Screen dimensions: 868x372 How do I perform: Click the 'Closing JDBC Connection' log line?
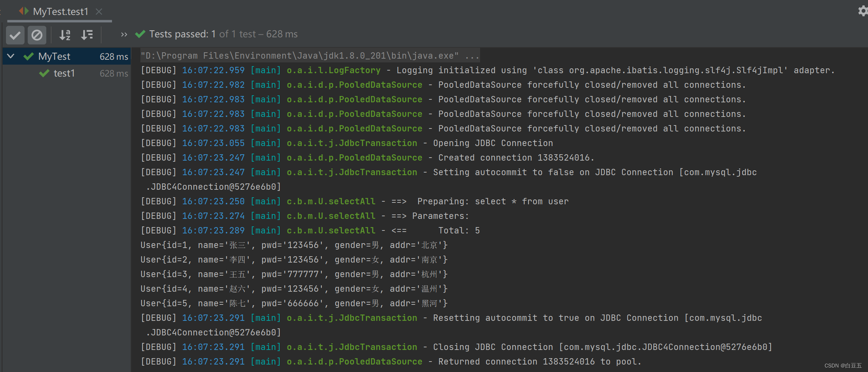456,347
